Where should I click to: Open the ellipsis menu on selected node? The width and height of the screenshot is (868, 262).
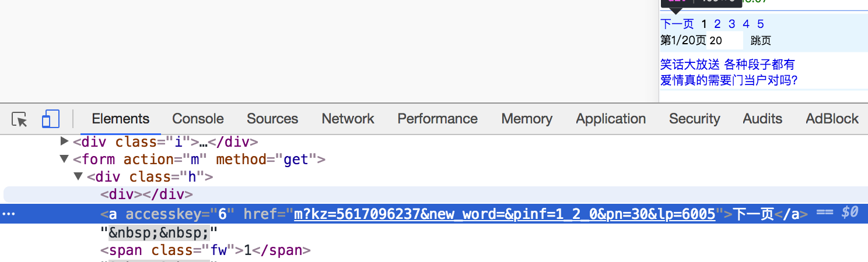(8, 214)
